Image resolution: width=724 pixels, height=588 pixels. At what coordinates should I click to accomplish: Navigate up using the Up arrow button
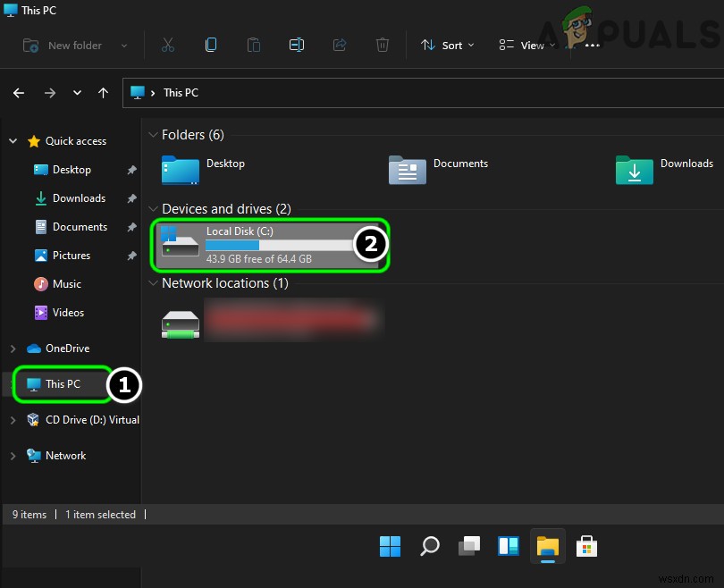tap(103, 92)
